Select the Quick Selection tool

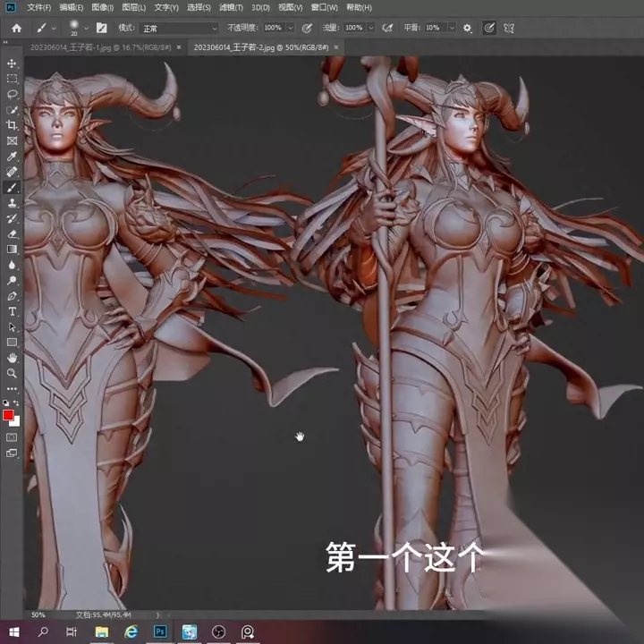point(12,110)
